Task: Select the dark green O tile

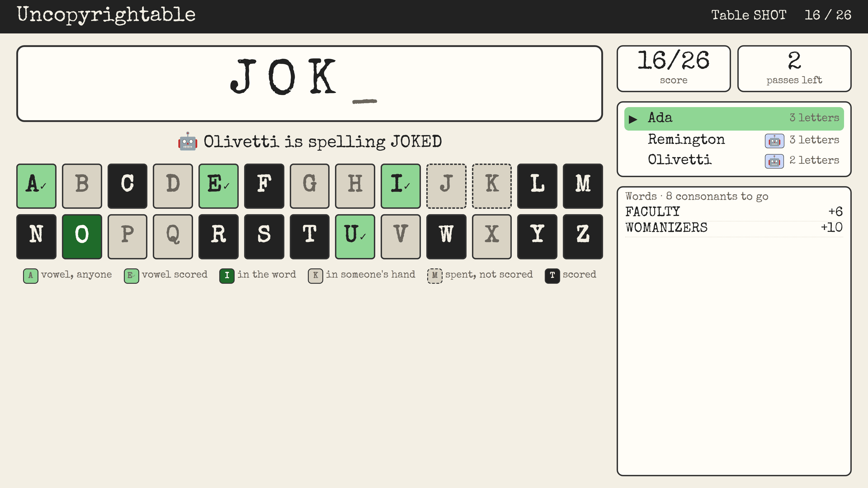Action: (82, 237)
